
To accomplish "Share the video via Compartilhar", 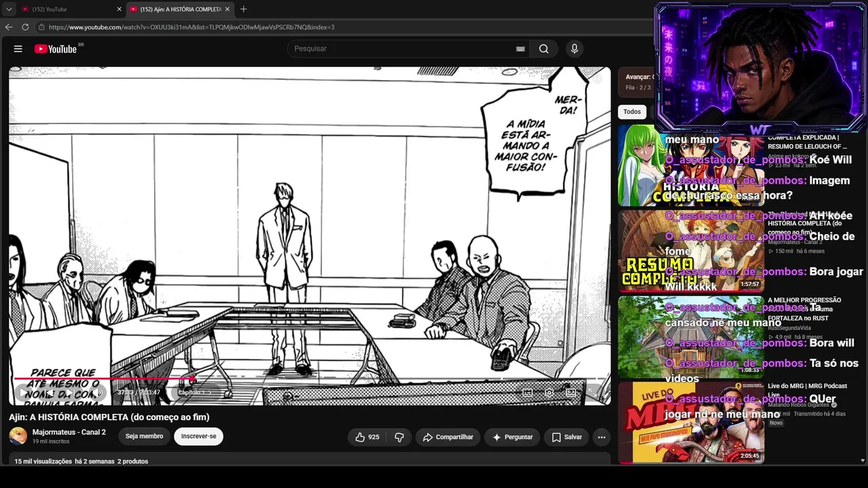I will point(448,437).
